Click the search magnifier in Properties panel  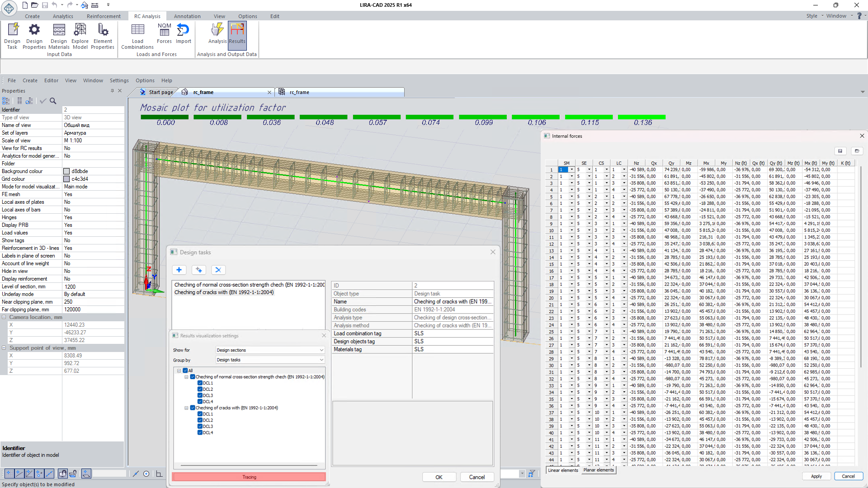[x=53, y=101]
